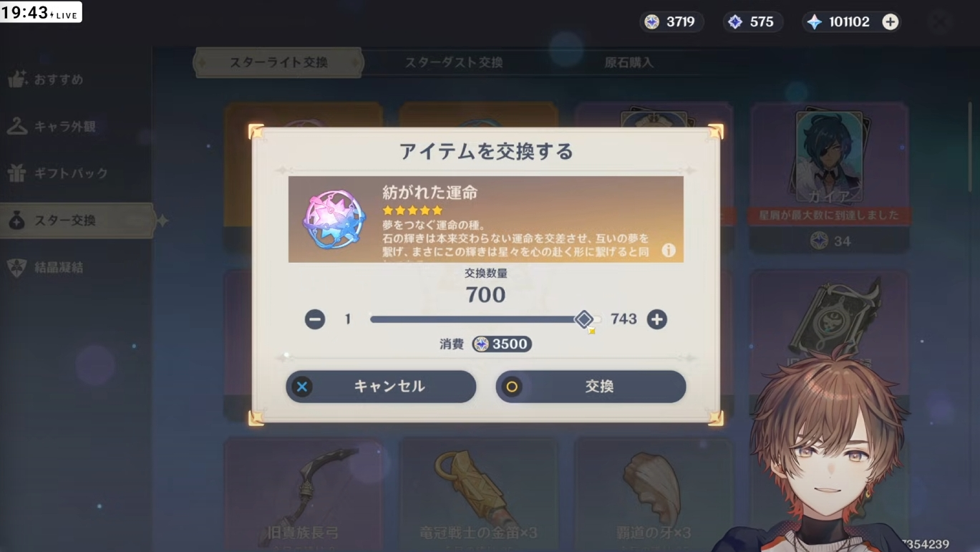Image resolution: width=980 pixels, height=552 pixels.
Task: Click the plus icon to increase exchange quantity
Action: 657,319
